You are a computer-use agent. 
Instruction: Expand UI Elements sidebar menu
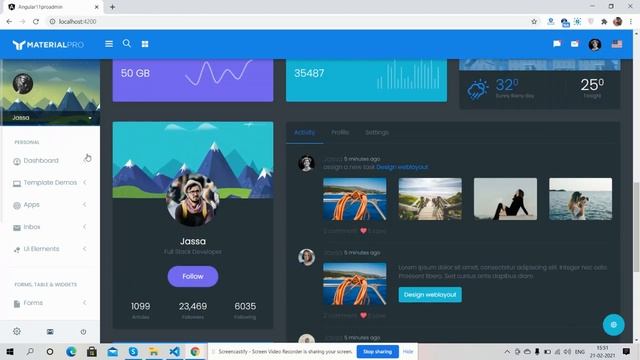point(50,249)
